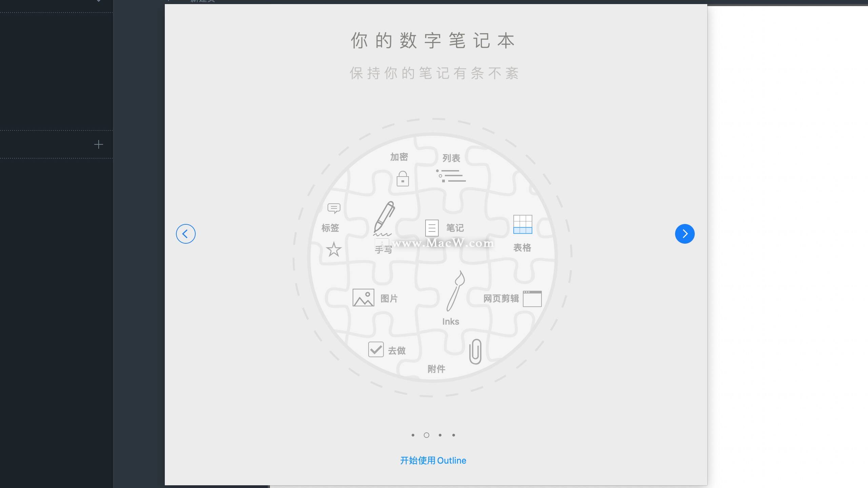The width and height of the screenshot is (868, 488).
Task: Click the padlock icon under 加密
Action: pyautogui.click(x=402, y=179)
